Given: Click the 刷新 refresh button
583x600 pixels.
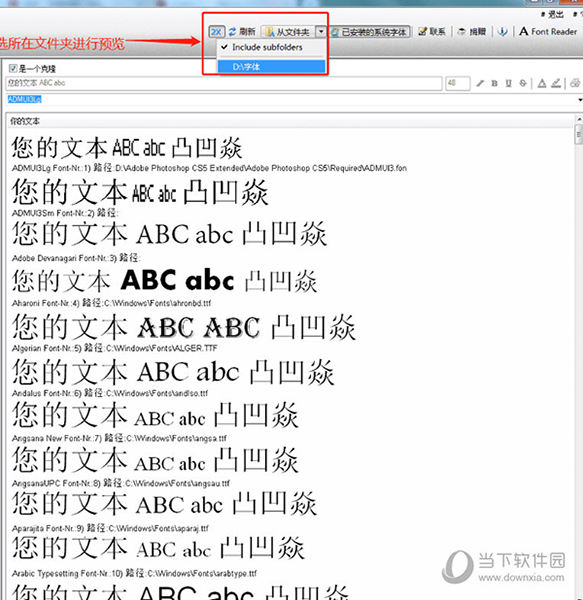Looking at the screenshot, I should (242, 32).
